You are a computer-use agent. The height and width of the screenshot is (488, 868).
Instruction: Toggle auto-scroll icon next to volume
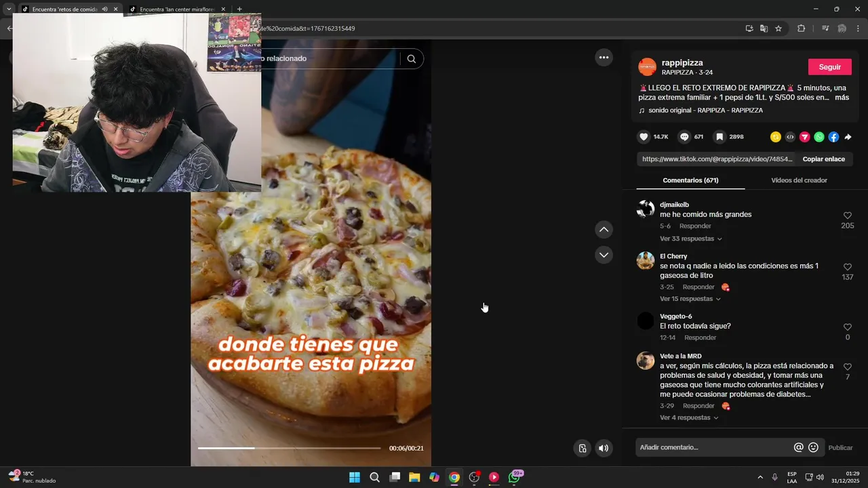click(582, 448)
